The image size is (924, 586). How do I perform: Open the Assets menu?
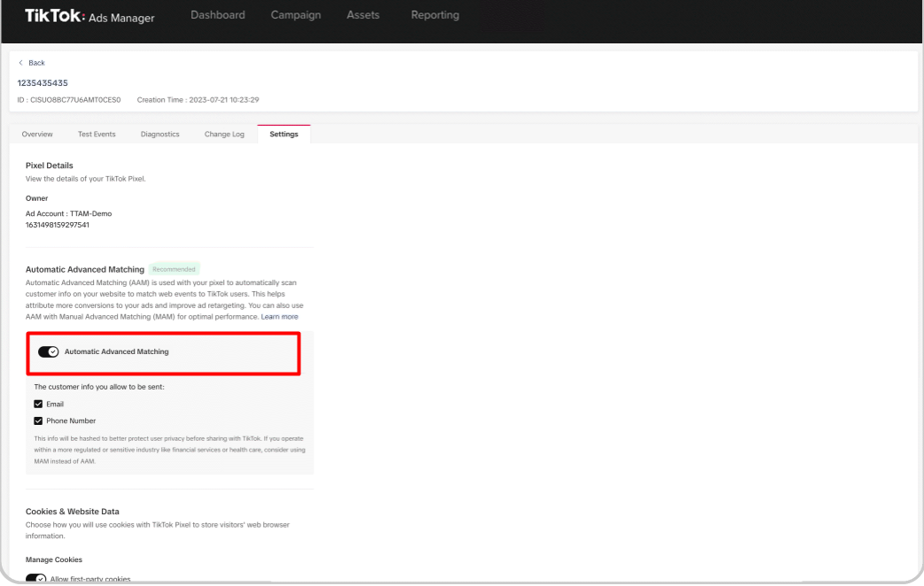tap(362, 15)
